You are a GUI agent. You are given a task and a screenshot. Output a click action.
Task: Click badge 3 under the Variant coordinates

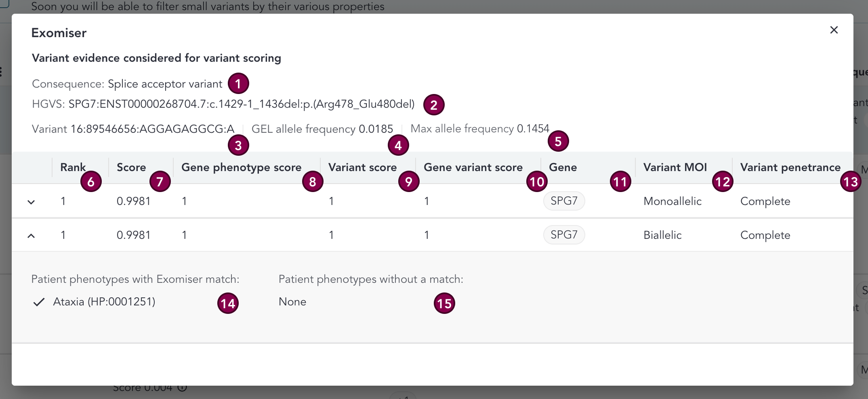click(238, 145)
